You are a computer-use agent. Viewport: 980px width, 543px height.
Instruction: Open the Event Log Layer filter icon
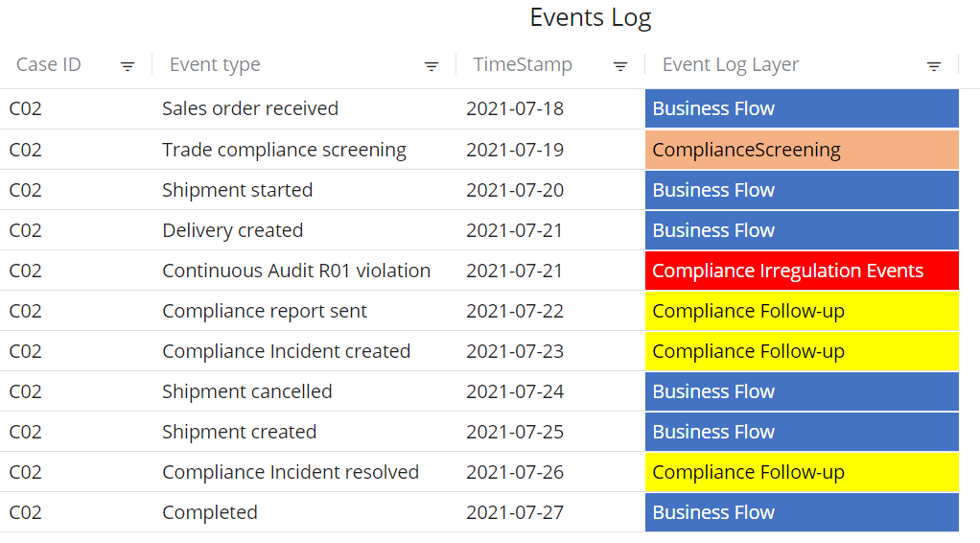[x=934, y=66]
